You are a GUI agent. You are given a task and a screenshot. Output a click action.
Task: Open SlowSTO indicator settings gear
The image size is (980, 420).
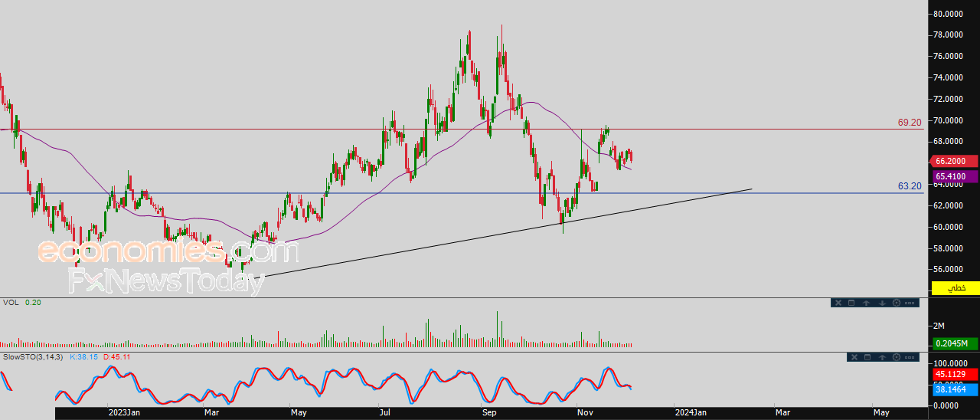click(x=897, y=357)
